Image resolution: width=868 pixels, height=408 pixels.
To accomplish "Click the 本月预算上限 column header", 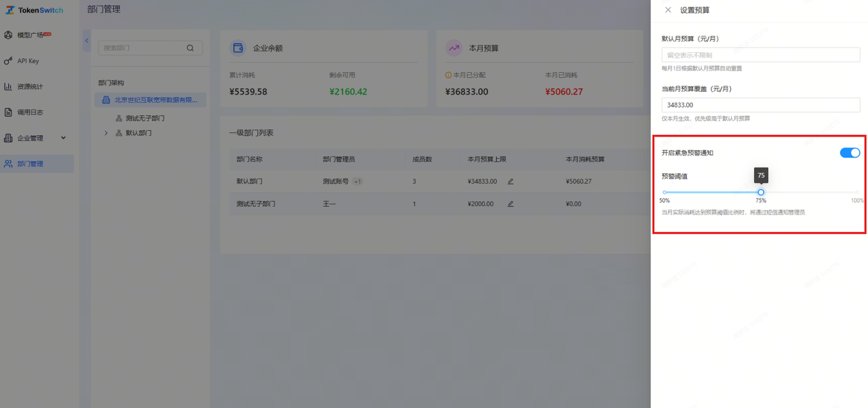I will [487, 159].
